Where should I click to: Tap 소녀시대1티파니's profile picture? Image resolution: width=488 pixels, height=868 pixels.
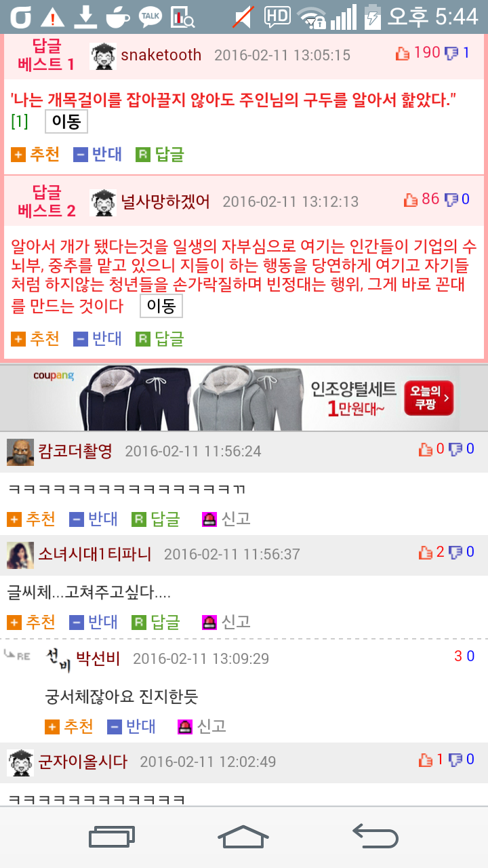[x=20, y=555]
